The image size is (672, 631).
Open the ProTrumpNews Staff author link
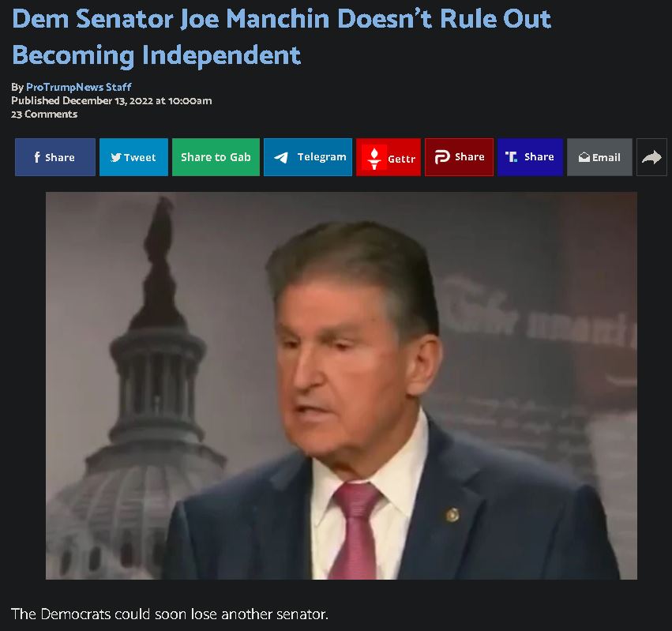(79, 87)
